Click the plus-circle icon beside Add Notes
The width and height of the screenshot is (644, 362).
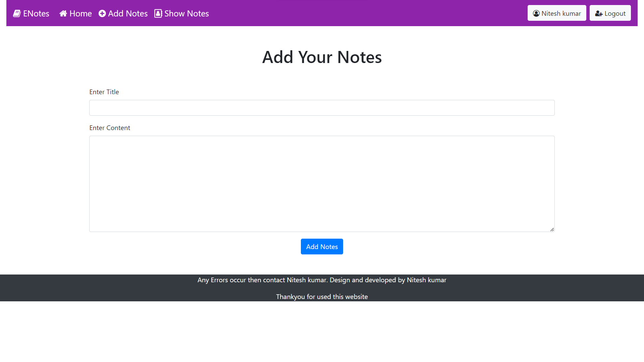[102, 14]
